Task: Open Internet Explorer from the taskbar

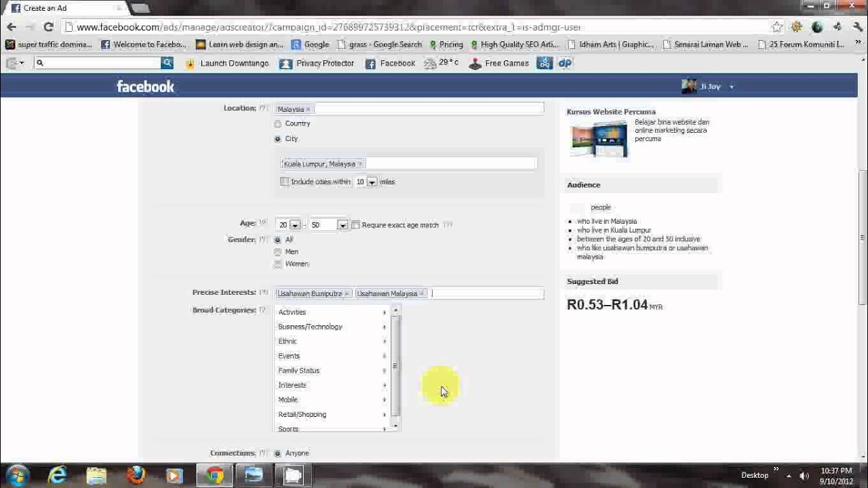Action: [x=58, y=475]
